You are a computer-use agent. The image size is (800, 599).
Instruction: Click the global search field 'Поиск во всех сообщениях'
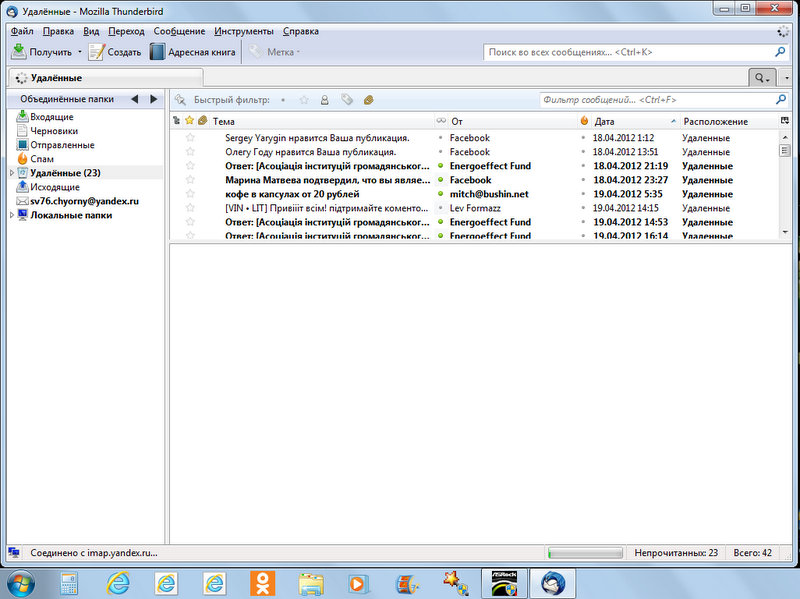tap(635, 52)
